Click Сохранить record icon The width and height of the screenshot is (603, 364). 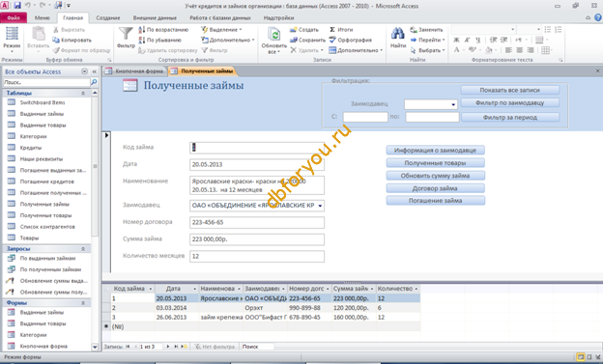(294, 40)
